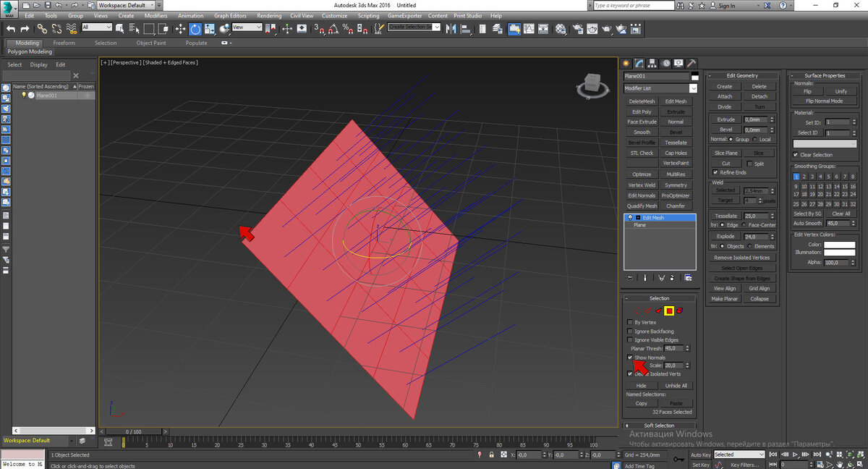
Task: Open the Rendering menu
Action: tap(269, 15)
